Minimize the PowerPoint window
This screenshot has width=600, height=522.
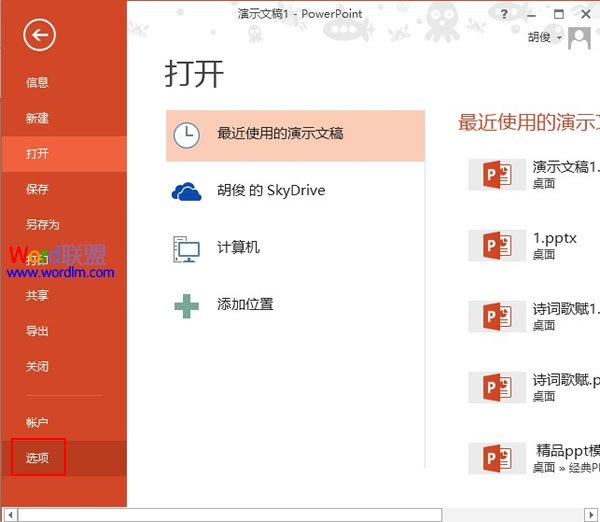click(531, 15)
